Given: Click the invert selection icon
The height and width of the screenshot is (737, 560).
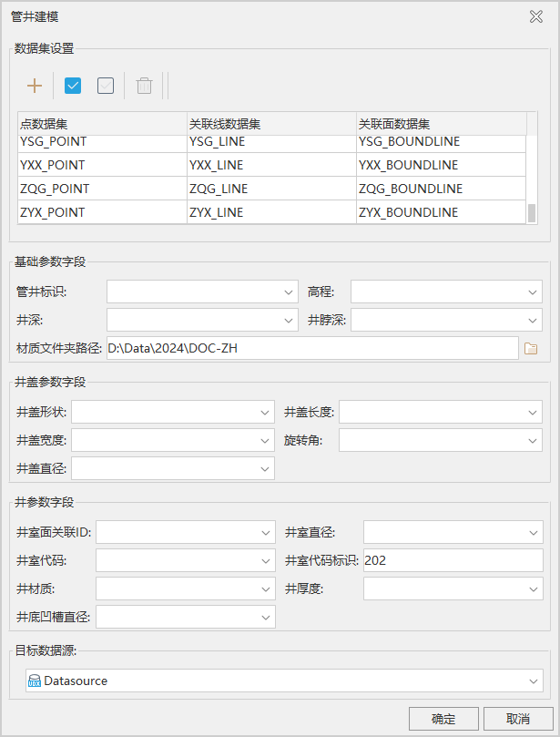Looking at the screenshot, I should 106,86.
